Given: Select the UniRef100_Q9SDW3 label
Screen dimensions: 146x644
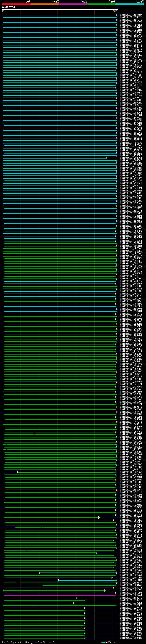Looking at the screenshot, I should point(131,110).
